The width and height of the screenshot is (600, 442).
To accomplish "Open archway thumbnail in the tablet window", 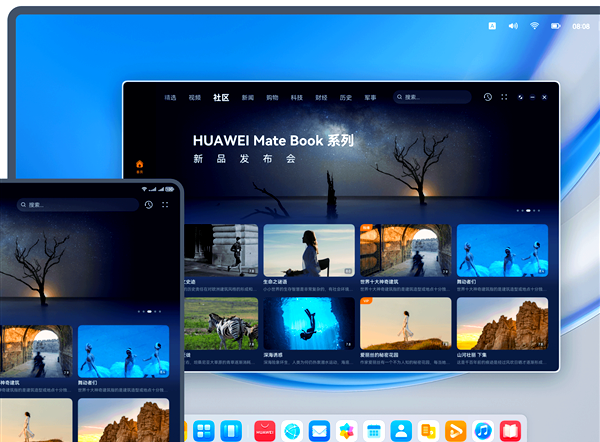I will pyautogui.click(x=36, y=351).
